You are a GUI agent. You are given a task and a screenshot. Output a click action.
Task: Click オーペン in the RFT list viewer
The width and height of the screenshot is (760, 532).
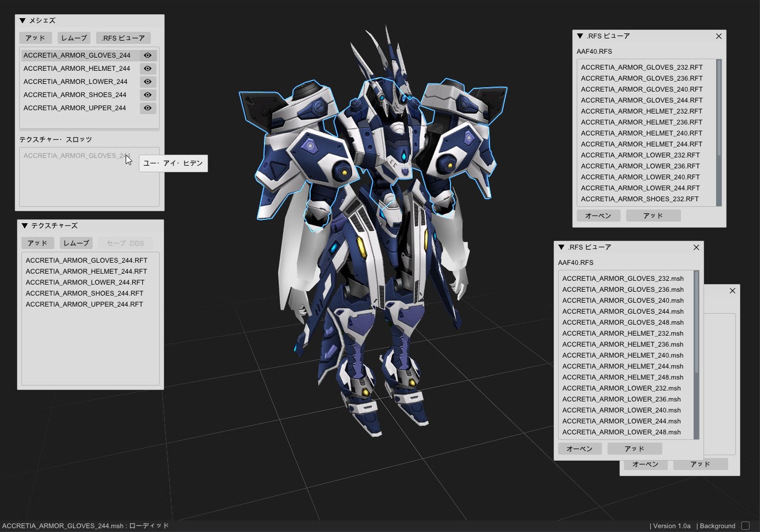pyautogui.click(x=599, y=216)
